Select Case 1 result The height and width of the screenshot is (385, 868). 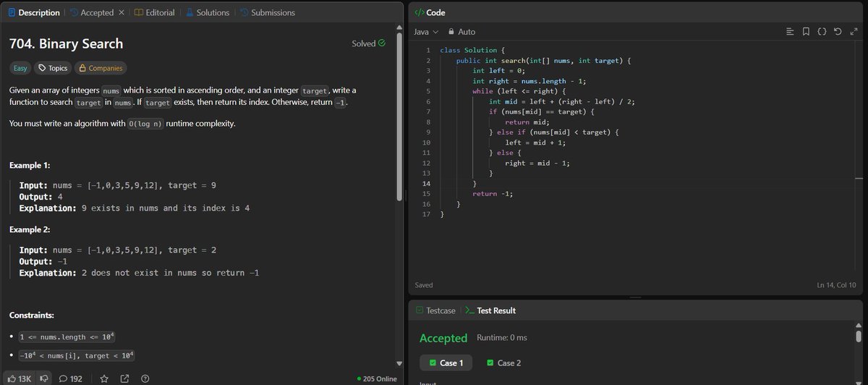click(446, 363)
